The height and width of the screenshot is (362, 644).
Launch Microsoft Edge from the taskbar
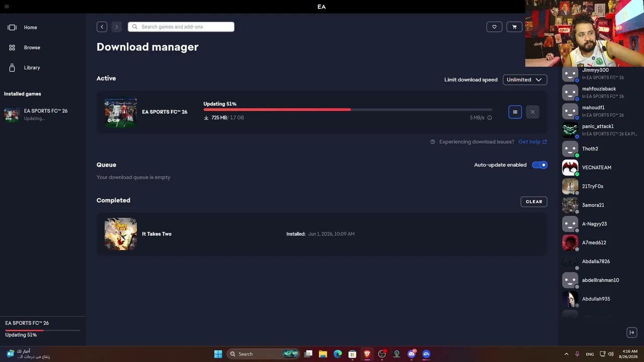coord(338,354)
